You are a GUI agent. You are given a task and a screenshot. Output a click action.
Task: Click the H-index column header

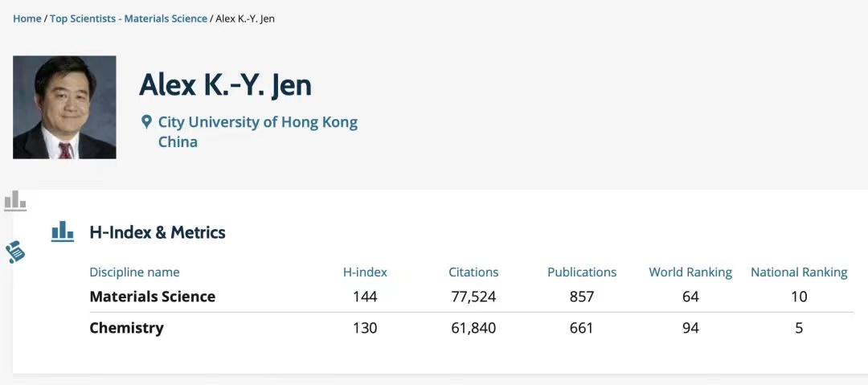(x=365, y=272)
